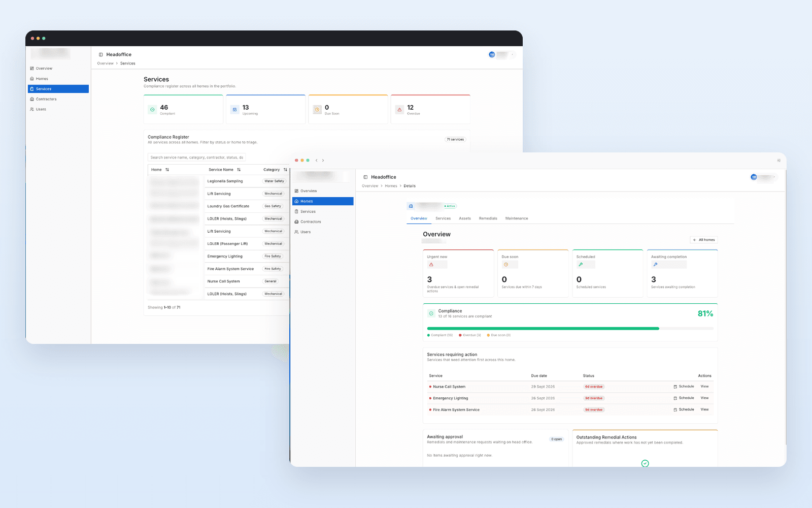This screenshot has height=508, width=812.
Task: Click the Laundry Gas Certificate service name cell
Action: pyautogui.click(x=228, y=206)
